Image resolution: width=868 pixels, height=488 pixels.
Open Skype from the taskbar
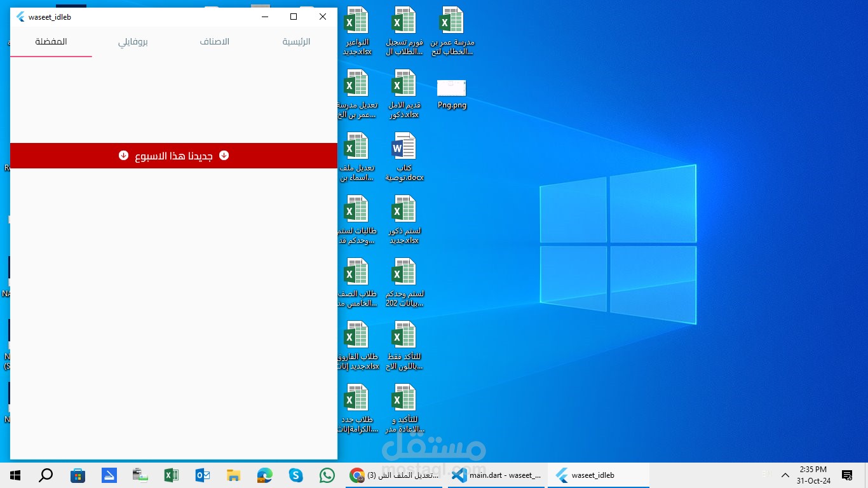click(295, 475)
